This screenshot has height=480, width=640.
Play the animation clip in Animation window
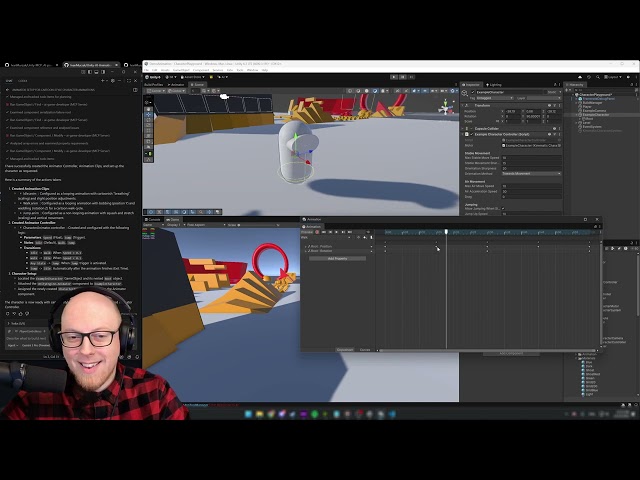(336, 232)
